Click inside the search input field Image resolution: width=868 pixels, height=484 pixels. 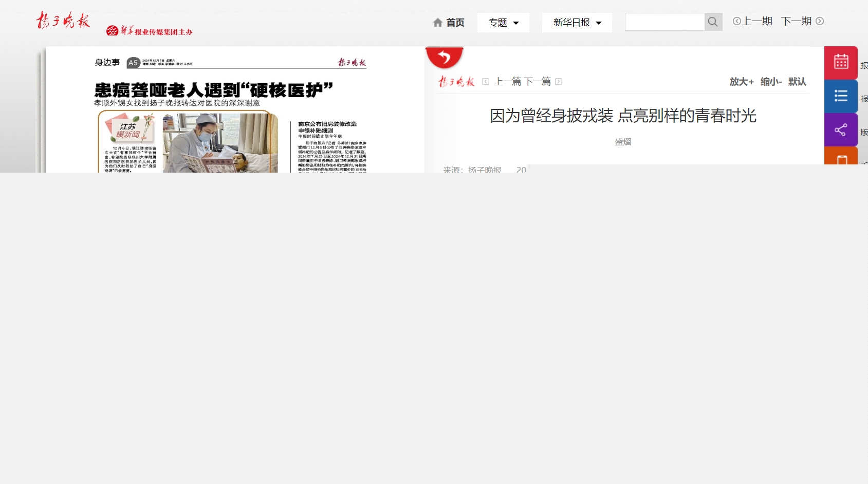[x=664, y=22]
